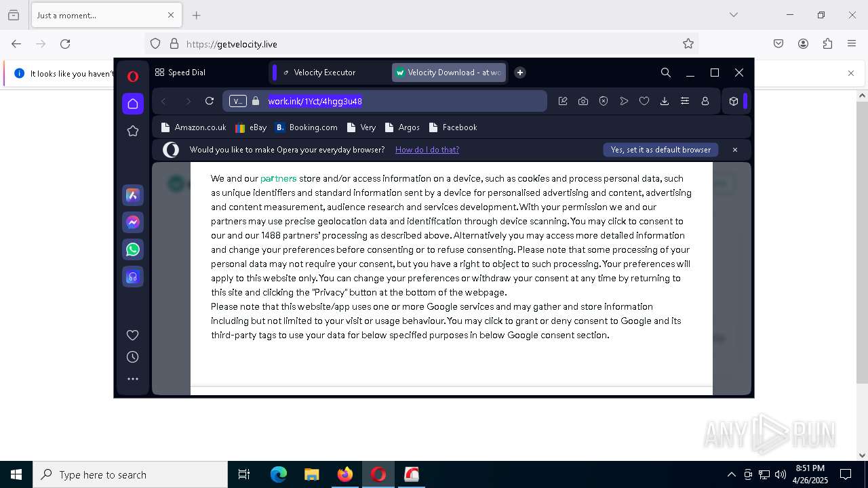Open History clock in Opera sidebar
The width and height of the screenshot is (868, 488).
click(x=133, y=357)
